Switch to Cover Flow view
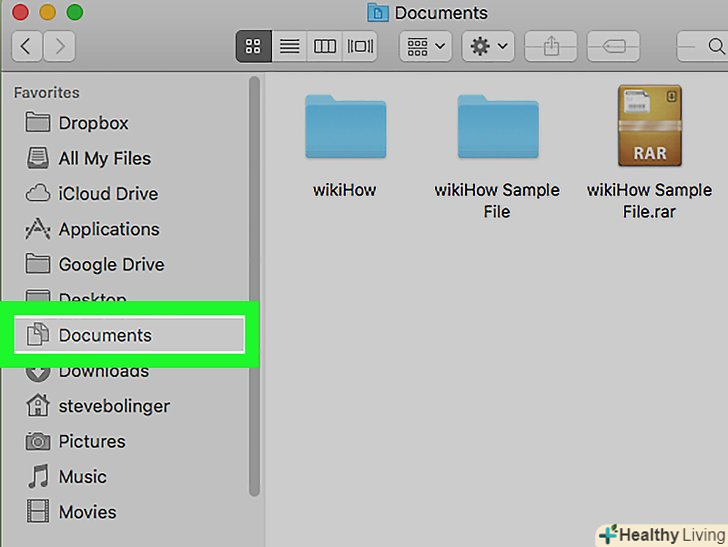This screenshot has width=728, height=547. 360,46
